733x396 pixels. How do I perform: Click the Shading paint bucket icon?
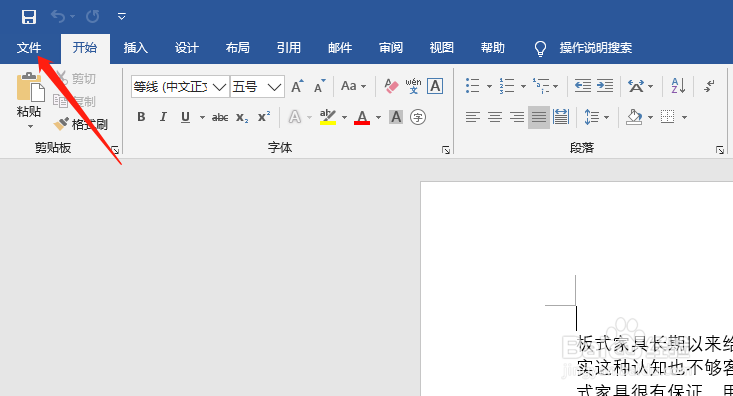634,117
